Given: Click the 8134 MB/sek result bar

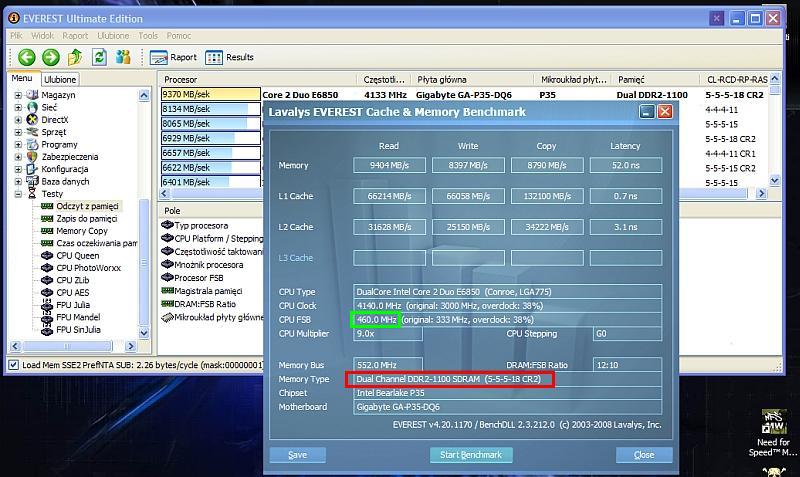Looking at the screenshot, I should [x=211, y=109].
